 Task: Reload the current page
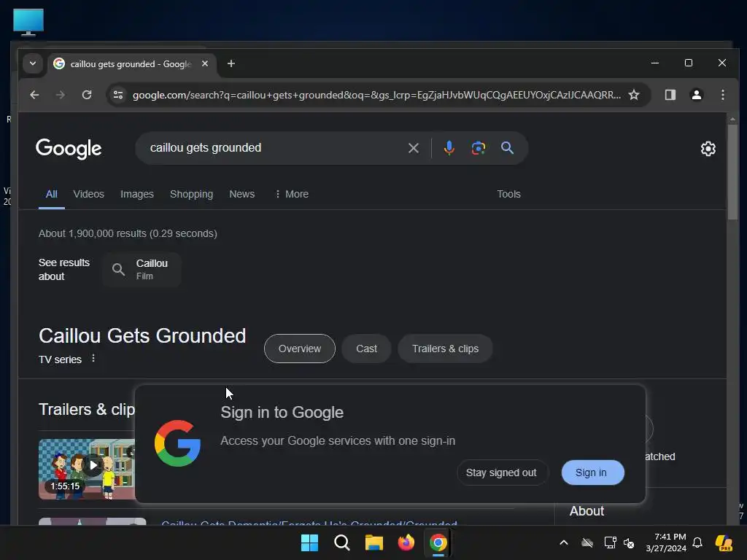pos(87,95)
